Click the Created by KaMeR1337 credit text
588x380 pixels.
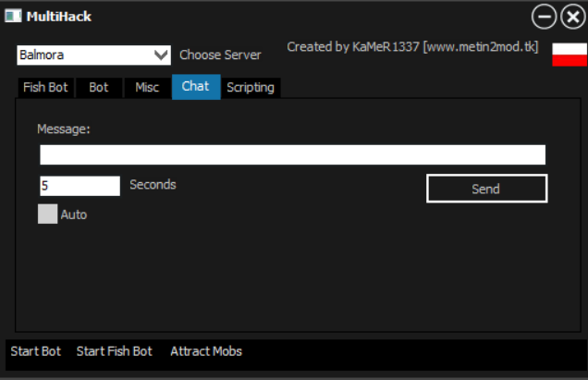[412, 47]
